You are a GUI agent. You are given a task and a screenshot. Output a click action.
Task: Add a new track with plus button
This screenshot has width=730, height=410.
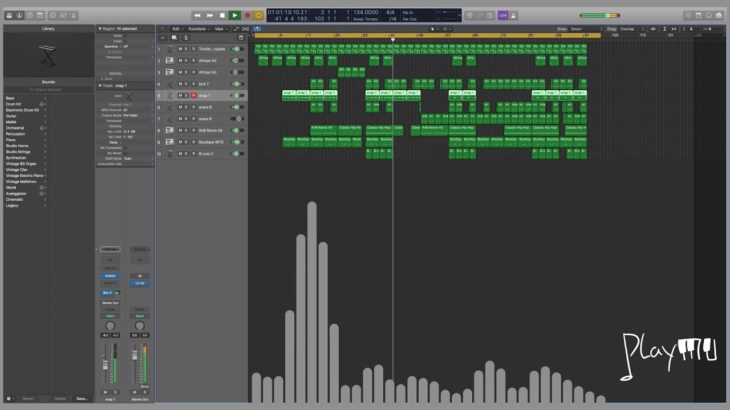tap(162, 38)
